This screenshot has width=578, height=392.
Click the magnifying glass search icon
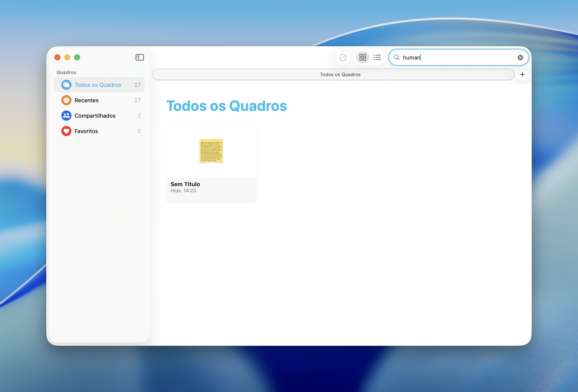(397, 58)
